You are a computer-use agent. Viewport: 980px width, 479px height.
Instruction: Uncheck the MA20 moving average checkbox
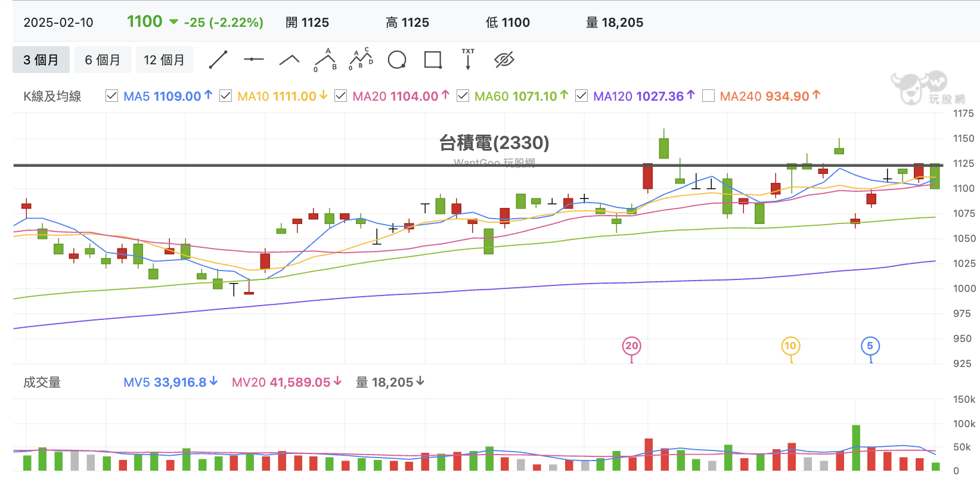click(x=340, y=96)
